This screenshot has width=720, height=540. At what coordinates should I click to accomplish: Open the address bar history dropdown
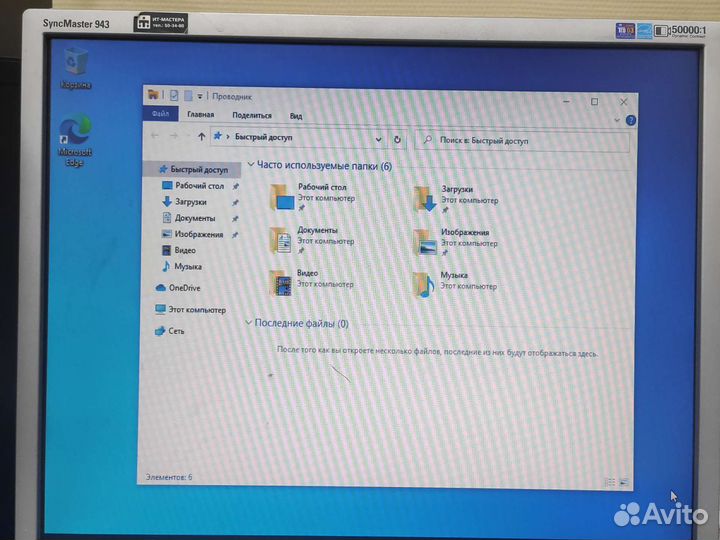pyautogui.click(x=378, y=139)
